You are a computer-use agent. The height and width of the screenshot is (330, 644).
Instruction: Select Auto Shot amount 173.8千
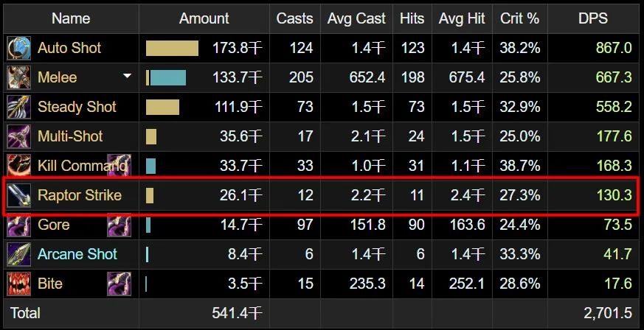[x=237, y=48]
